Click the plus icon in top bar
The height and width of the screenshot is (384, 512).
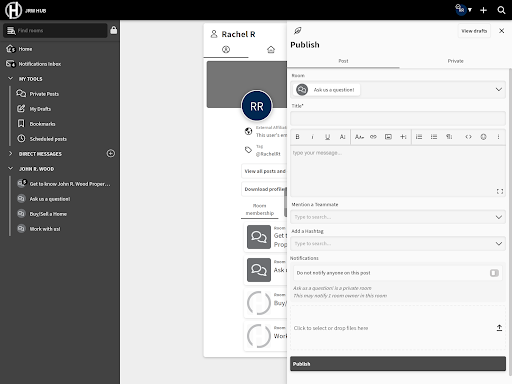point(483,10)
